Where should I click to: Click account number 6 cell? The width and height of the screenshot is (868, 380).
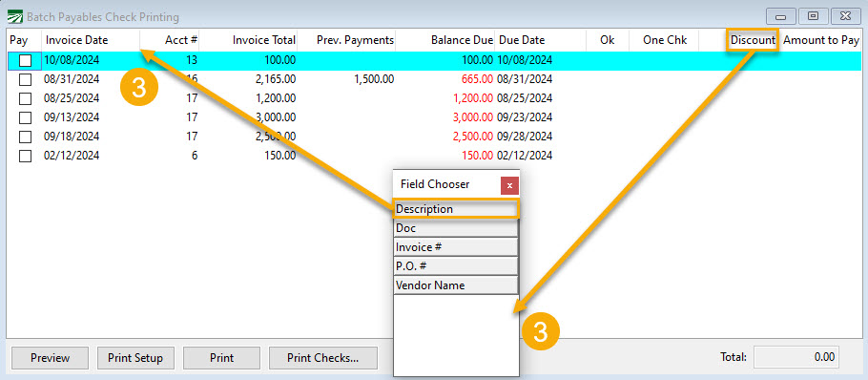(195, 156)
